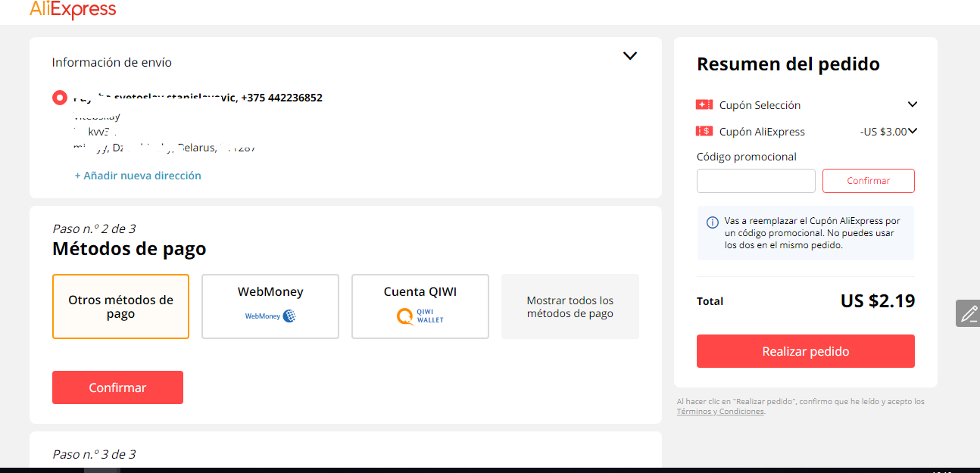The image size is (980, 473).
Task: Click the QIWI Wallet logo
Action: 420,316
